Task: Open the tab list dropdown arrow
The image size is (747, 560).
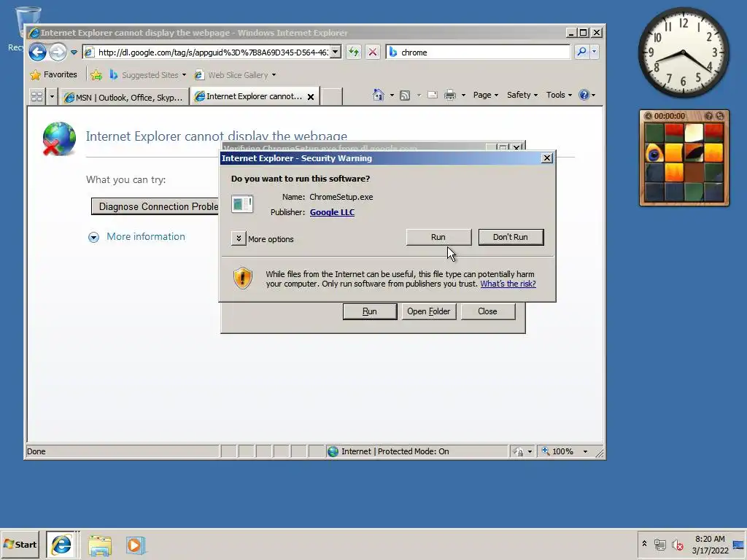Action: [x=52, y=97]
